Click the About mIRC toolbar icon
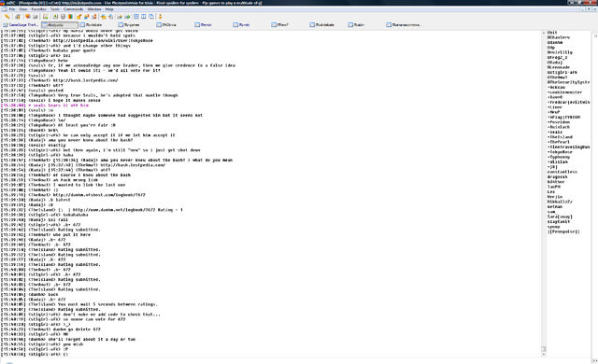Screen dimensions: 598x364 coord(160,17)
